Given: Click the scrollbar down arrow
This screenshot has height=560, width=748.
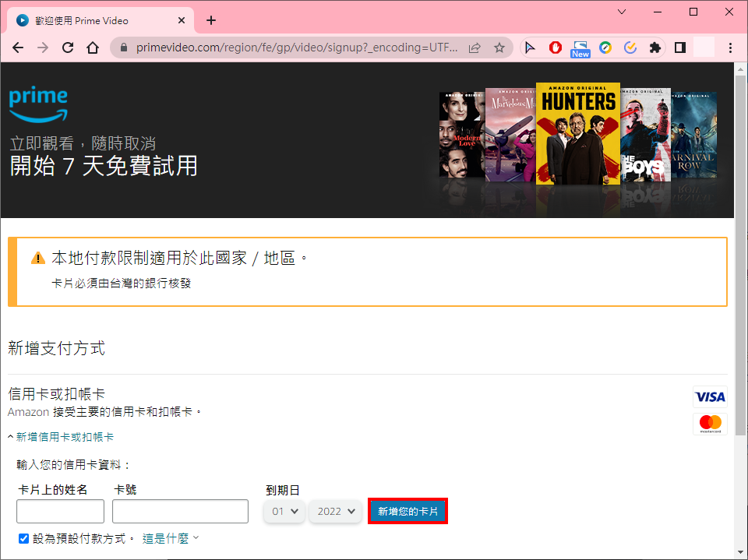Looking at the screenshot, I should (740, 553).
